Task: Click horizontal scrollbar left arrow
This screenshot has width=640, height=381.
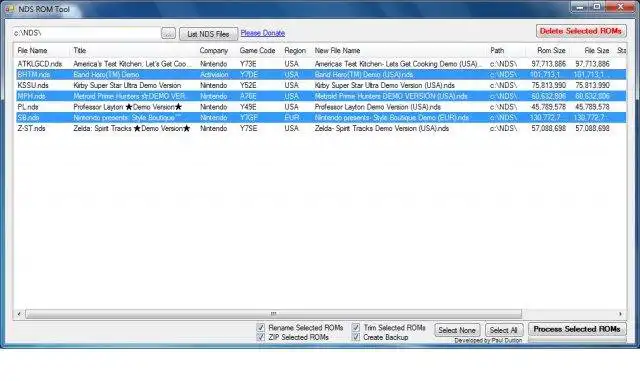Action: pos(19,314)
